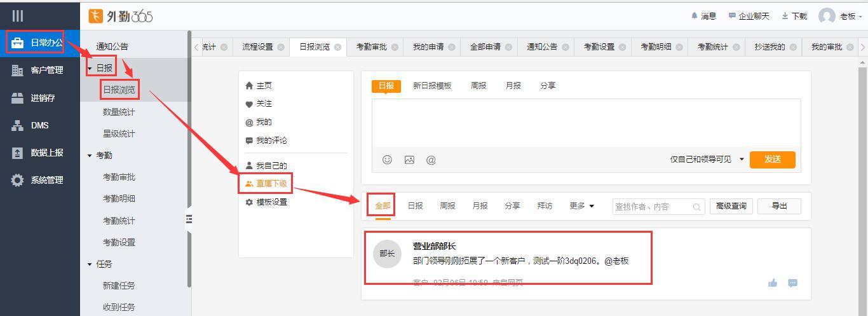Click the 导出 export button
868x316 pixels.
(778, 205)
